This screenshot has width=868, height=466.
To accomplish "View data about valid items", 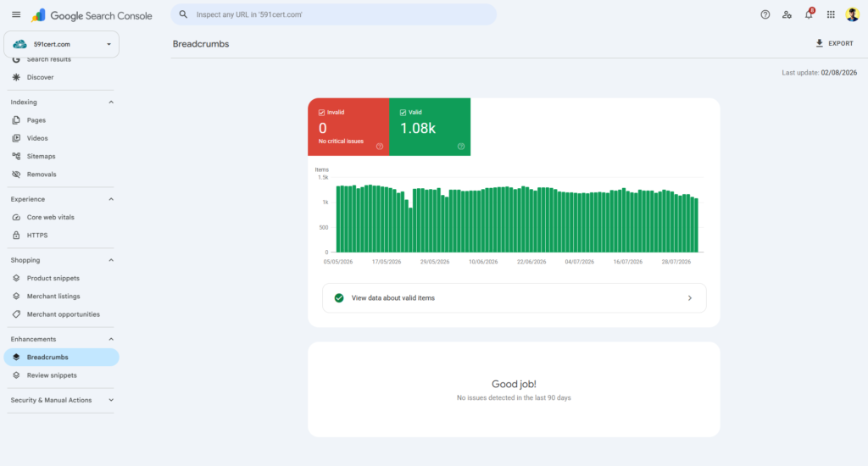I will (515, 298).
